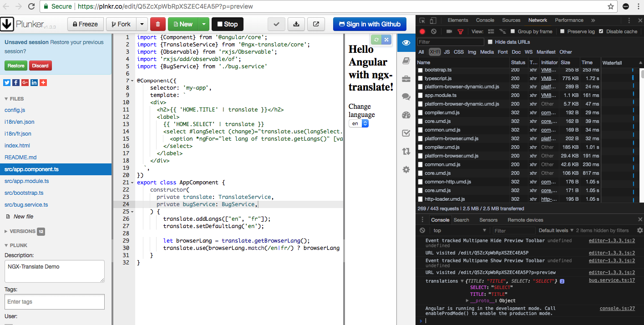Tick checkbox beside typescript.js request
The width and height of the screenshot is (644, 325).
(421, 78)
